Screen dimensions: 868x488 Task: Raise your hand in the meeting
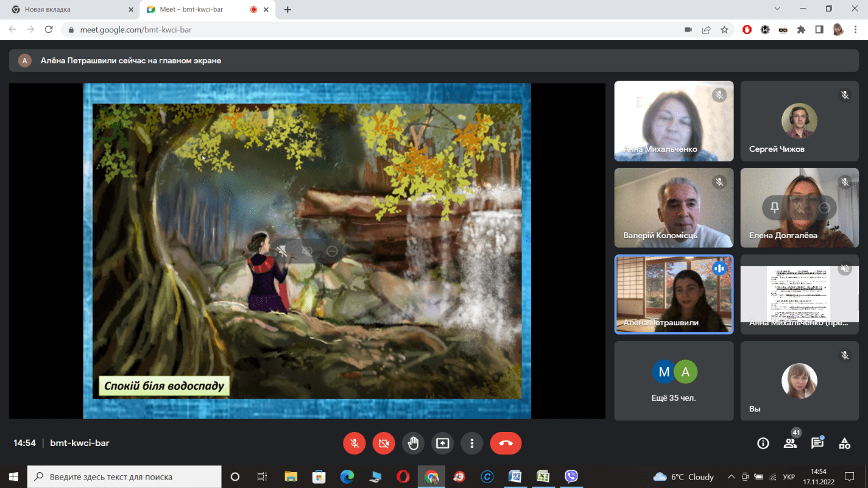pos(413,444)
